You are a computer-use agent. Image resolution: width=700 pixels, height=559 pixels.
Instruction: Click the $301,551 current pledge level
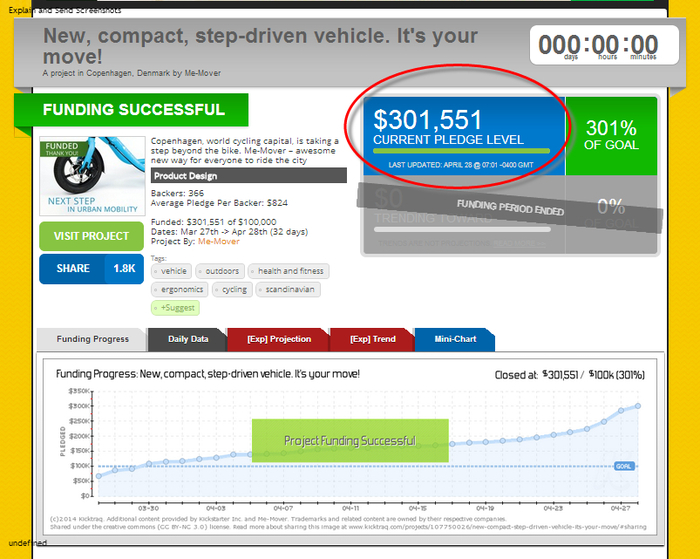[428, 120]
